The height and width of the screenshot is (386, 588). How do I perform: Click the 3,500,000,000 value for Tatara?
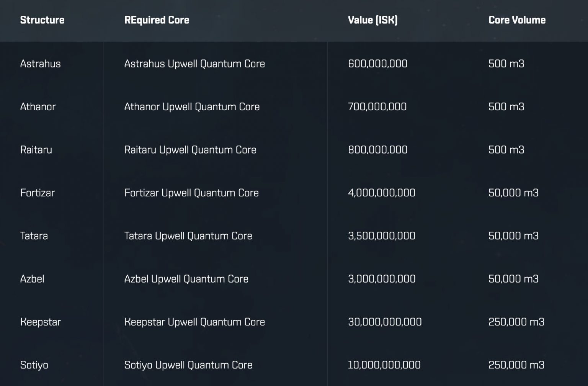[381, 236]
